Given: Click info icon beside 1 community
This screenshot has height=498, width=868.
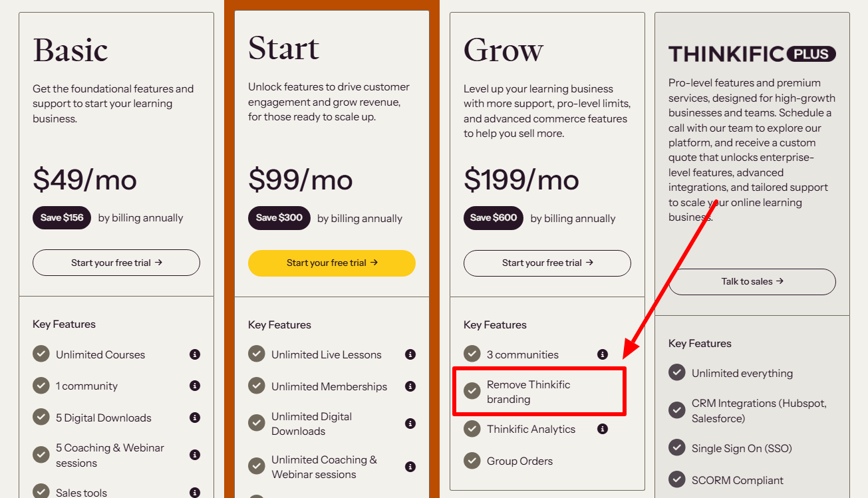Looking at the screenshot, I should (195, 386).
